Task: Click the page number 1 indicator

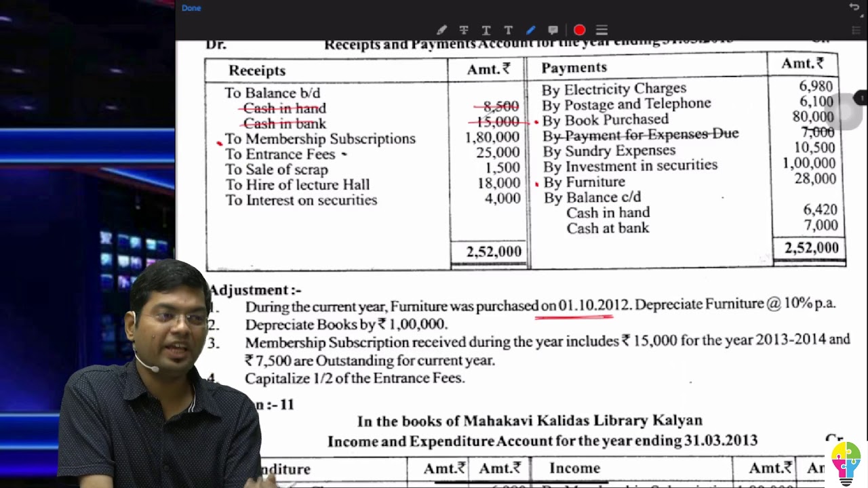Action: [861, 98]
